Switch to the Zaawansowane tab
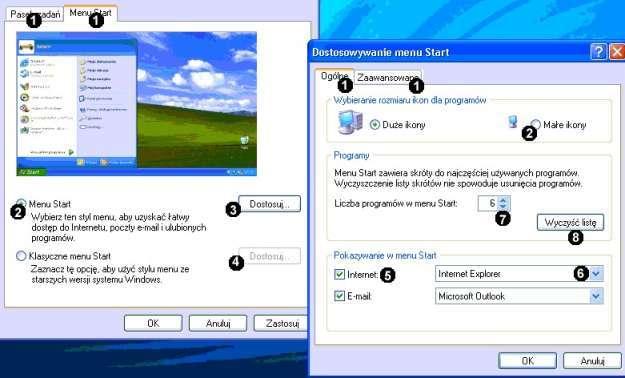This screenshot has height=378, width=625. (x=388, y=77)
